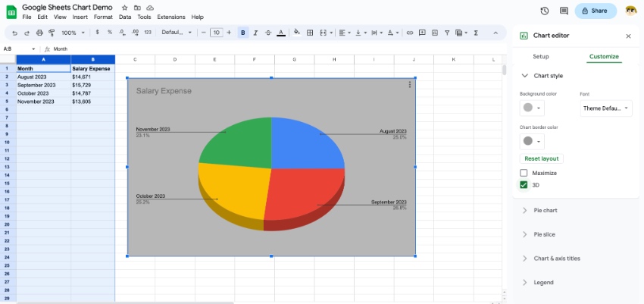Screen dimensions: 644x304
Task: Open the horizontal align dropdown
Action: coord(344,33)
